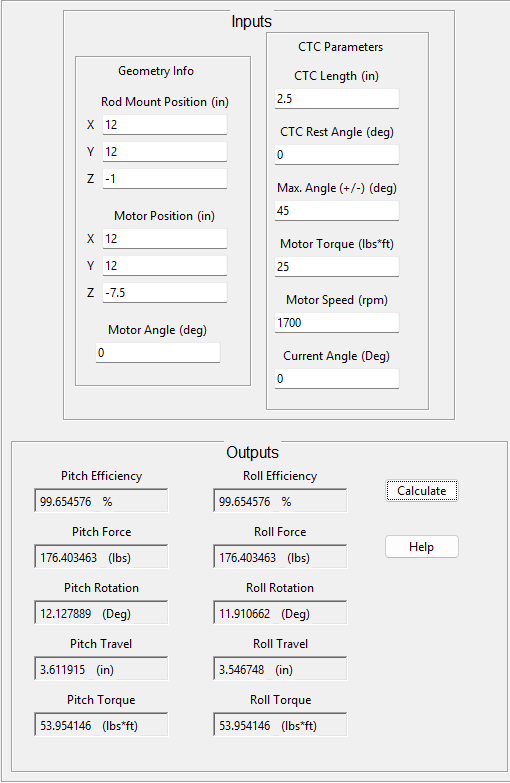Select the Max. Angle (+/-) field
This screenshot has height=783, width=510.
[337, 211]
